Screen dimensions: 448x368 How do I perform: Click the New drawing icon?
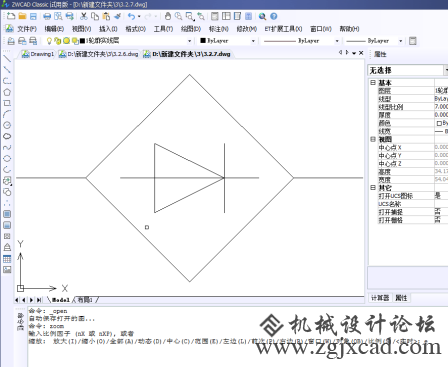coord(11,16)
